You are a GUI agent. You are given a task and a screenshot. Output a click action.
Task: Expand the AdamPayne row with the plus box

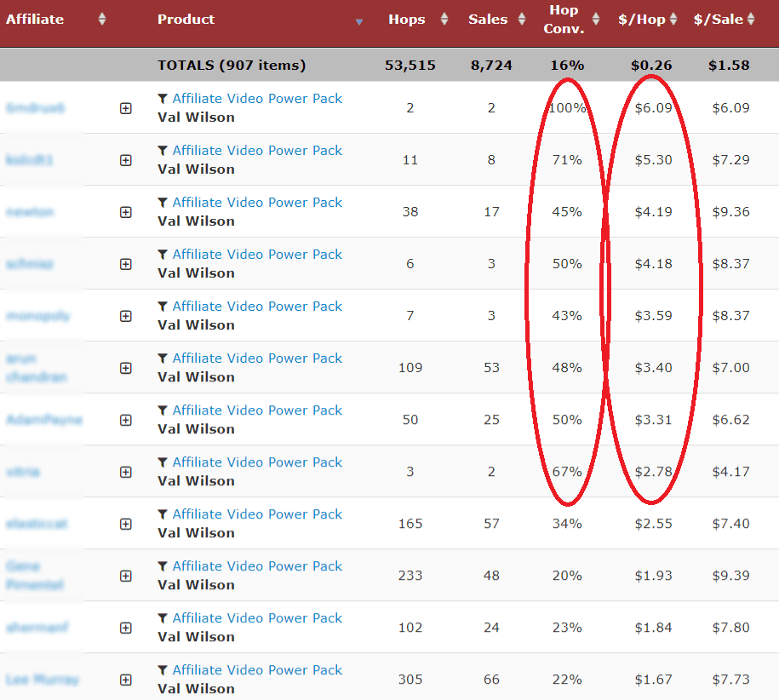(x=126, y=420)
